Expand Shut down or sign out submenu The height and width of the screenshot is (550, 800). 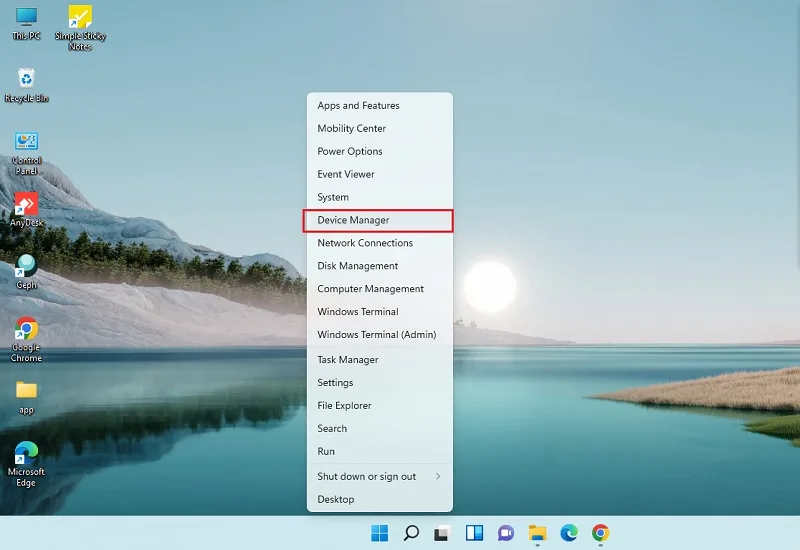tap(380, 477)
